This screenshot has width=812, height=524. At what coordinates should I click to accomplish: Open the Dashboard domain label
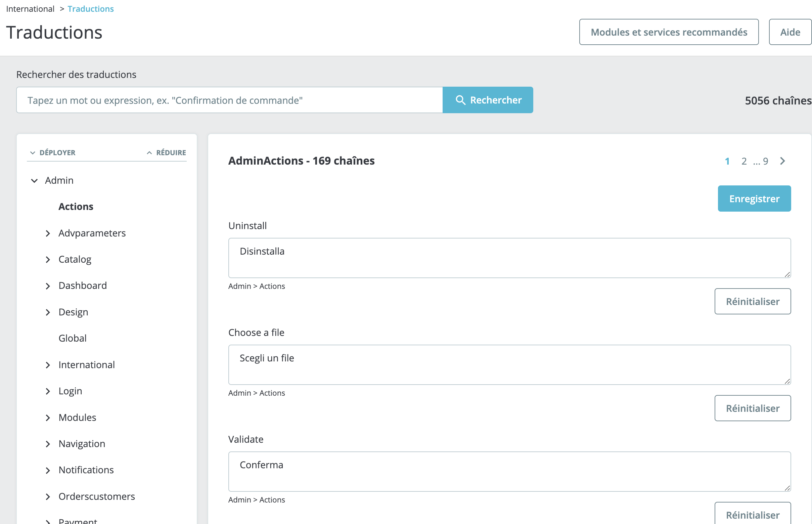(x=83, y=286)
